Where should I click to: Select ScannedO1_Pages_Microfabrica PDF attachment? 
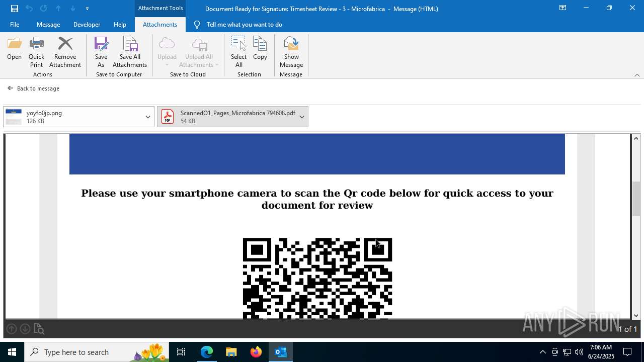[227, 117]
